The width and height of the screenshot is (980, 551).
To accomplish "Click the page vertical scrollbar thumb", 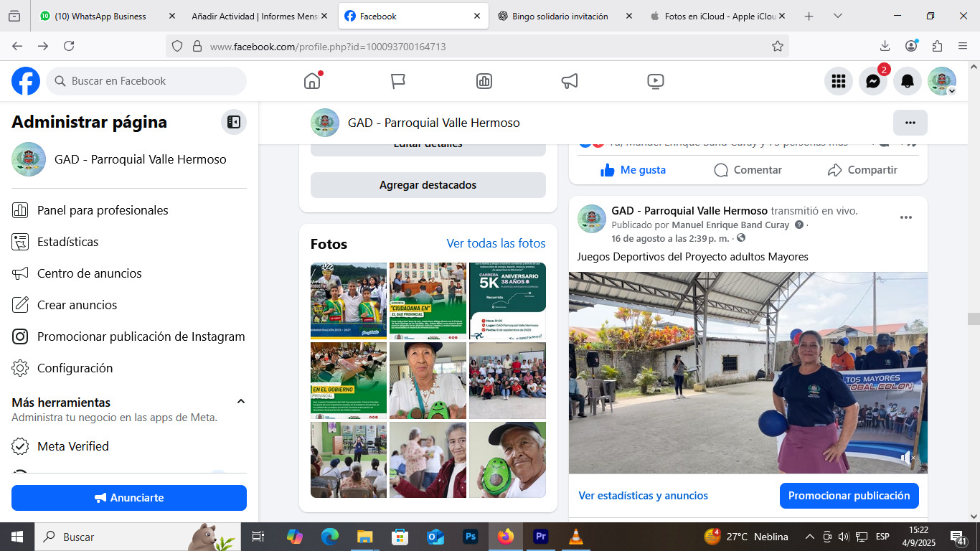I will [x=973, y=319].
